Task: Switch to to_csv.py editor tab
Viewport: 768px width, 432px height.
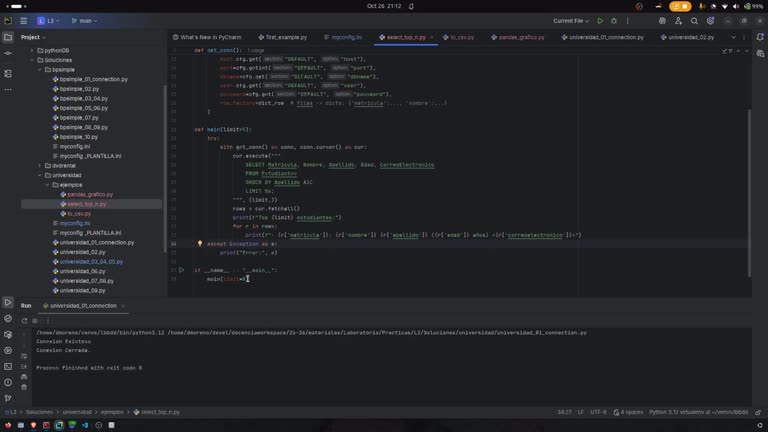Action: click(x=458, y=37)
